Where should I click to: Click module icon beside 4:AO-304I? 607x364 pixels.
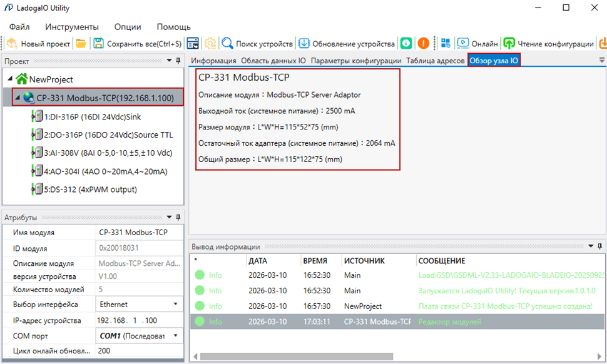click(37, 171)
